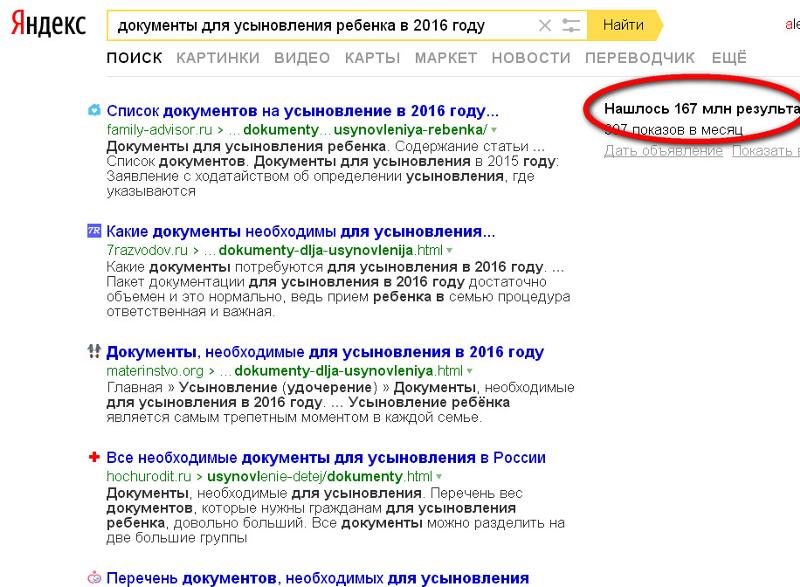The width and height of the screenshot is (800, 587).
Task: Expand dropdown arrow after hochurodit.ru URL
Action: pyautogui.click(x=439, y=476)
